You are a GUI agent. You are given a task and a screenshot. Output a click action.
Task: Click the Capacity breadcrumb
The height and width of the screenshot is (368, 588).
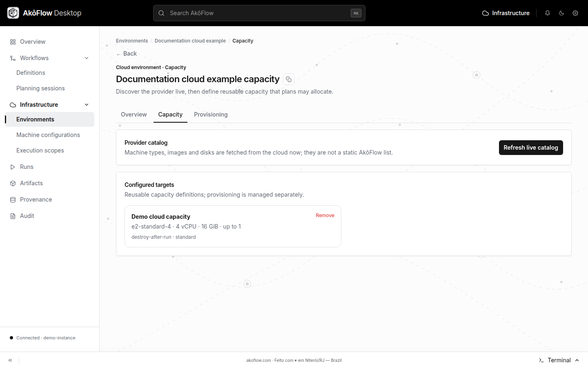[x=243, y=41]
